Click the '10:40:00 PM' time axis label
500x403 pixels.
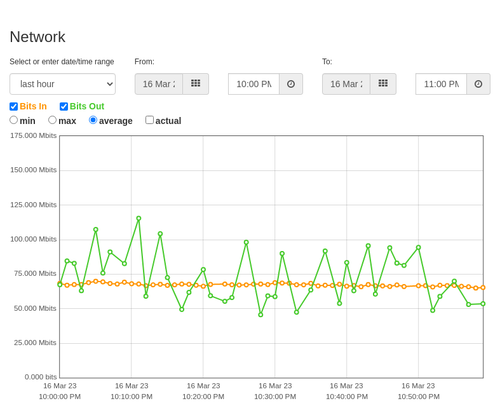pyautogui.click(x=347, y=397)
